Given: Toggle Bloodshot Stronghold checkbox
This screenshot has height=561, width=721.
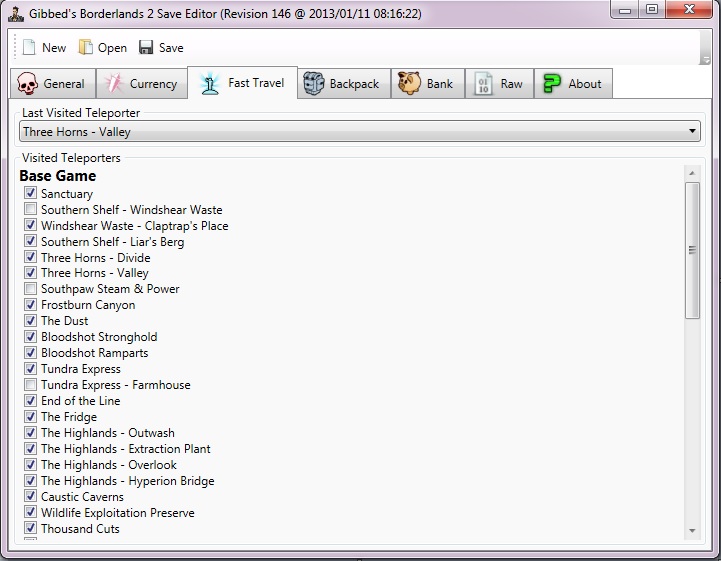Looking at the screenshot, I should pyautogui.click(x=30, y=336).
